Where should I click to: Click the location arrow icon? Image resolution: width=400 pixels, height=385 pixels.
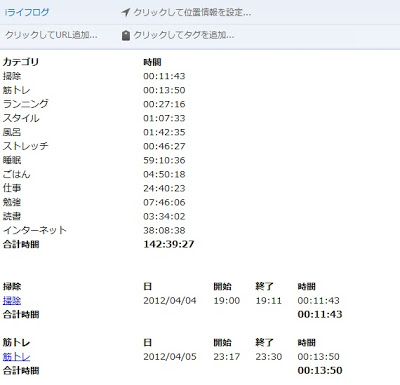(125, 13)
